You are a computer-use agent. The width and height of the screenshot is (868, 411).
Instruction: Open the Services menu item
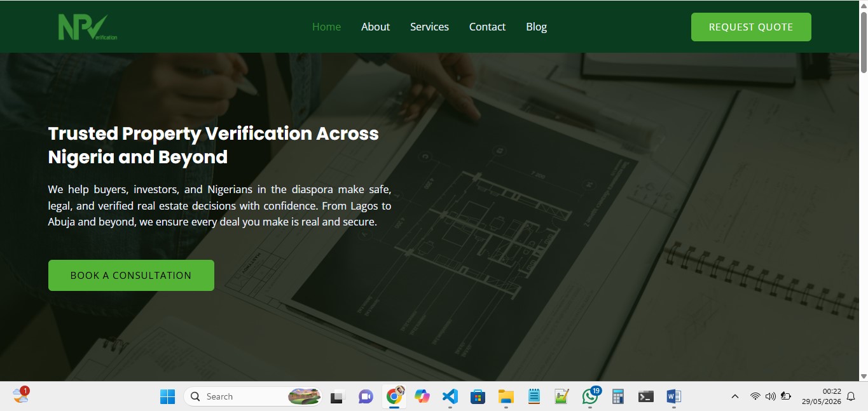point(429,27)
